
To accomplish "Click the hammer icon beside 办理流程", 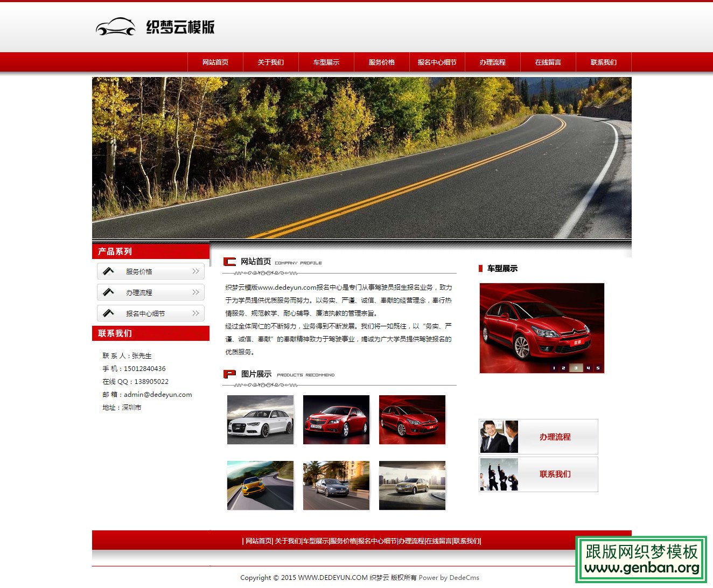I will (x=109, y=292).
